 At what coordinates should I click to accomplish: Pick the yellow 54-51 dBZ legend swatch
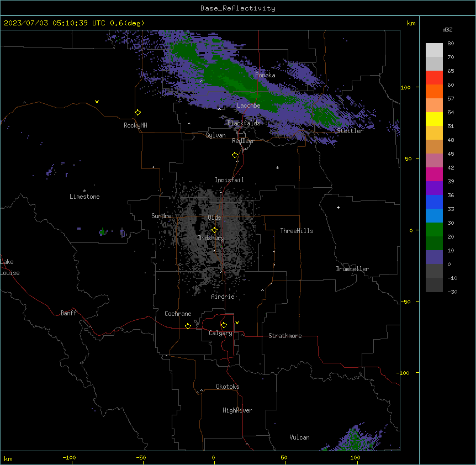click(434, 119)
